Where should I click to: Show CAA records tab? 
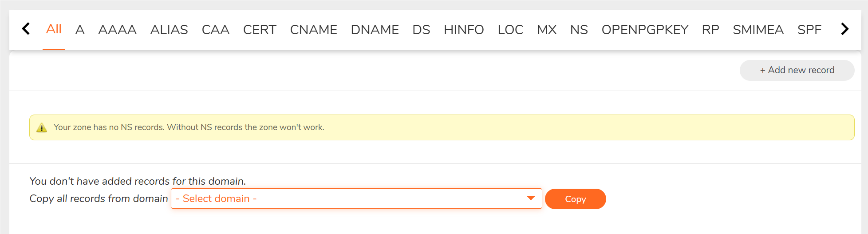(215, 30)
